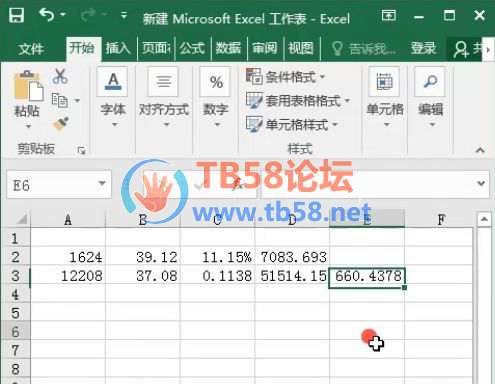
Task: Click the Copy icon in clipboard group
Action: click(x=60, y=100)
